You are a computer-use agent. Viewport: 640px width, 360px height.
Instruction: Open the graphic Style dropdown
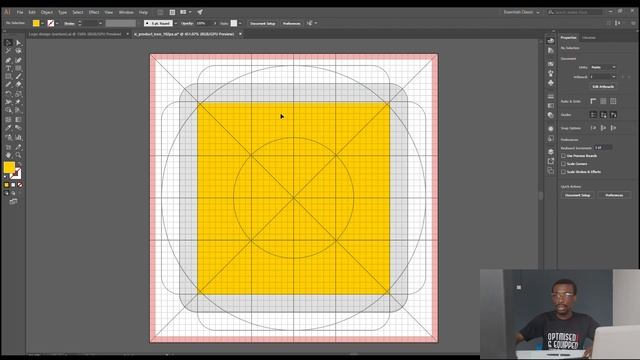(x=240, y=23)
